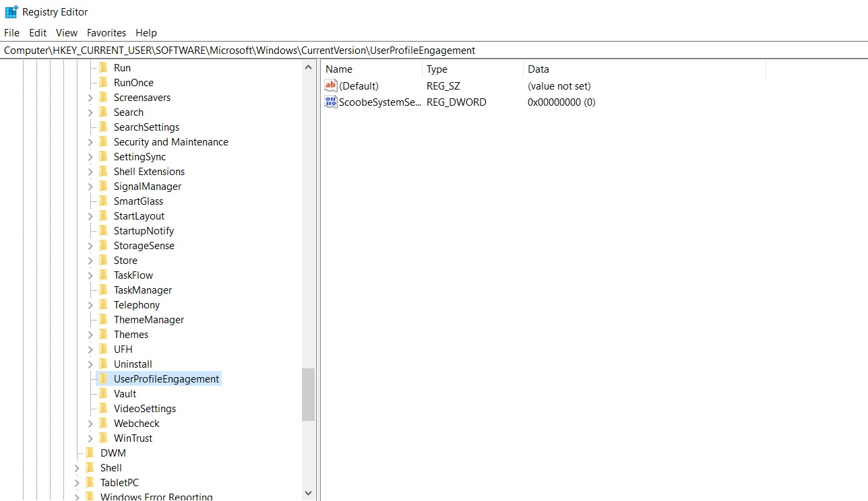Click the SettingSync folder icon
Image resolution: width=868 pixels, height=501 pixels.
coord(103,156)
